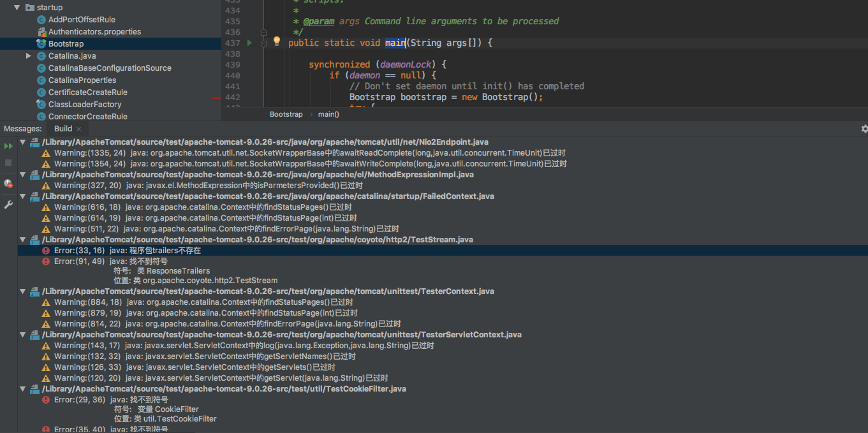Viewport: 868px width, 433px height.
Task: Click the Bootstrap breadcrumb item
Action: (286, 114)
